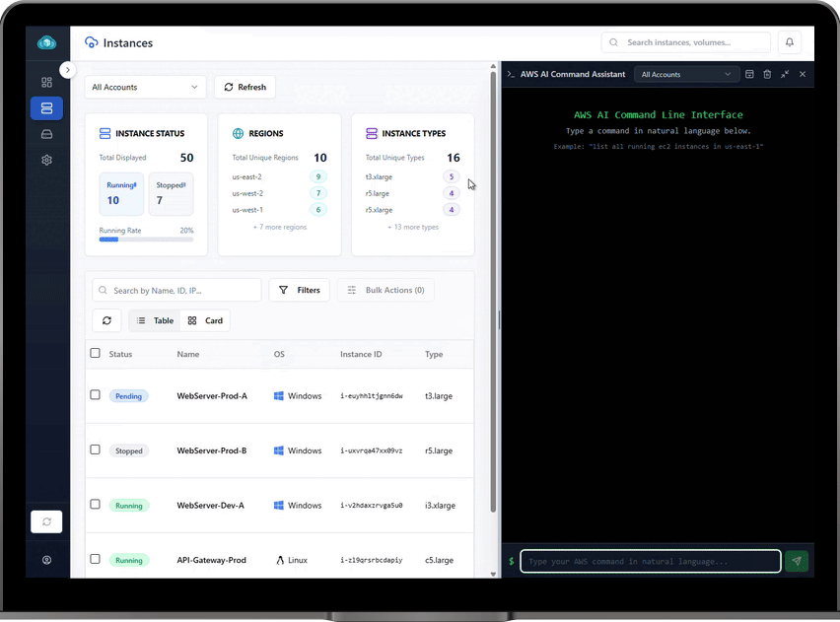Collapse the assistant panel with shrink icon
840x622 pixels.
785,75
